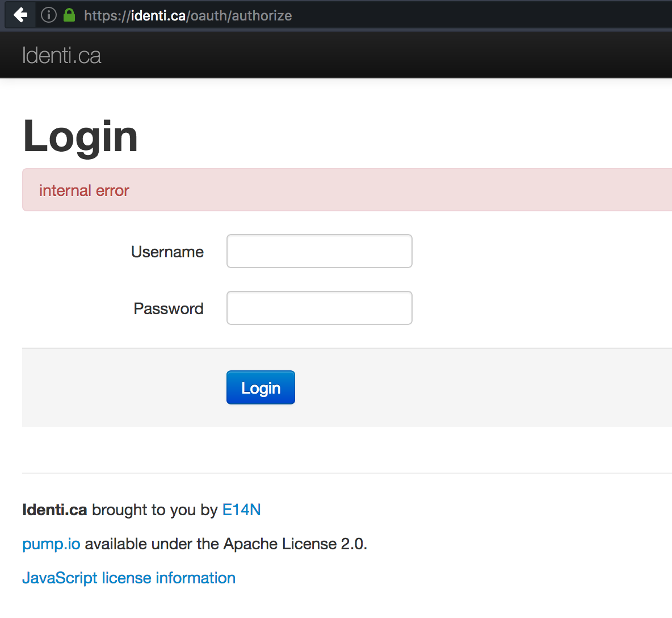Click the browser back arrow button

20,15
